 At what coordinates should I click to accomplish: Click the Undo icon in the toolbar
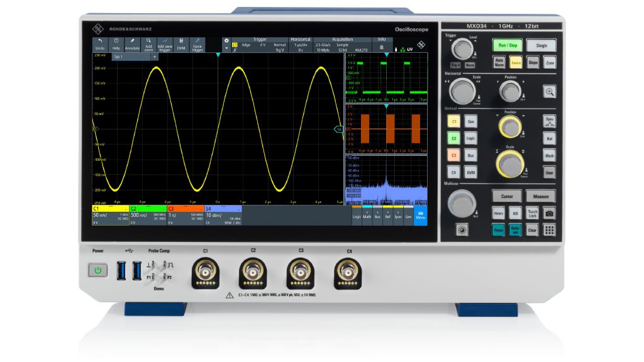point(100,43)
